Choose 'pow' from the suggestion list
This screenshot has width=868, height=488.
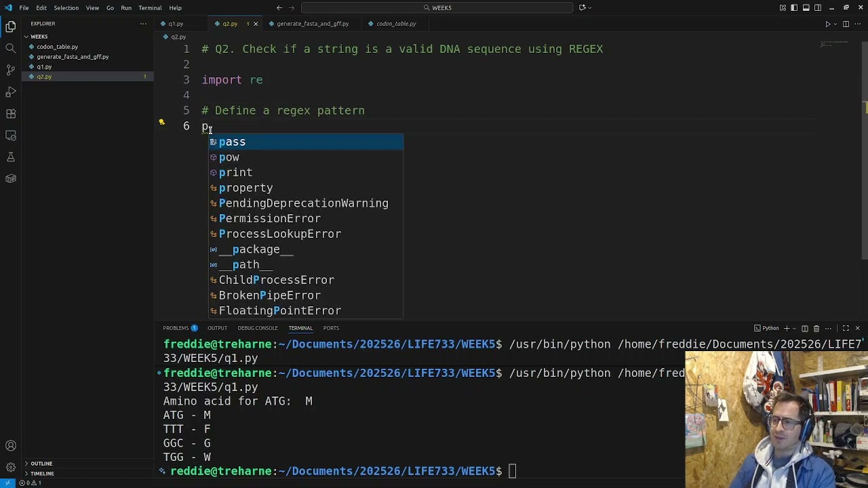point(306,157)
